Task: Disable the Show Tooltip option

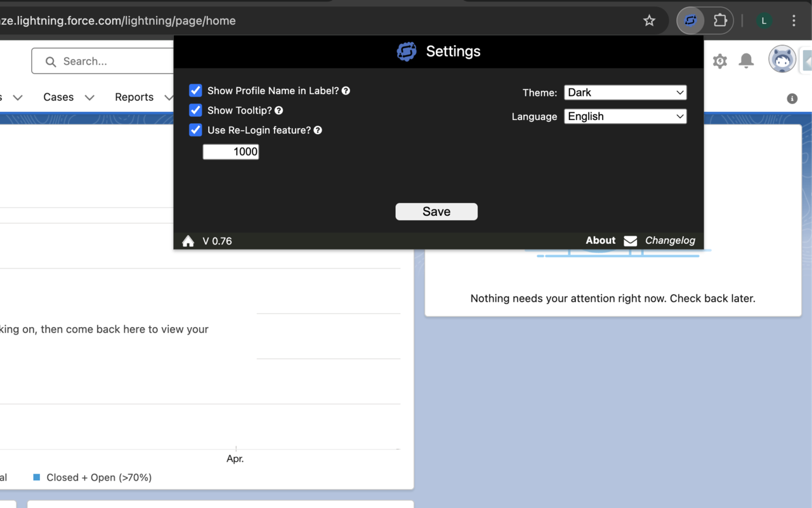Action: point(195,110)
